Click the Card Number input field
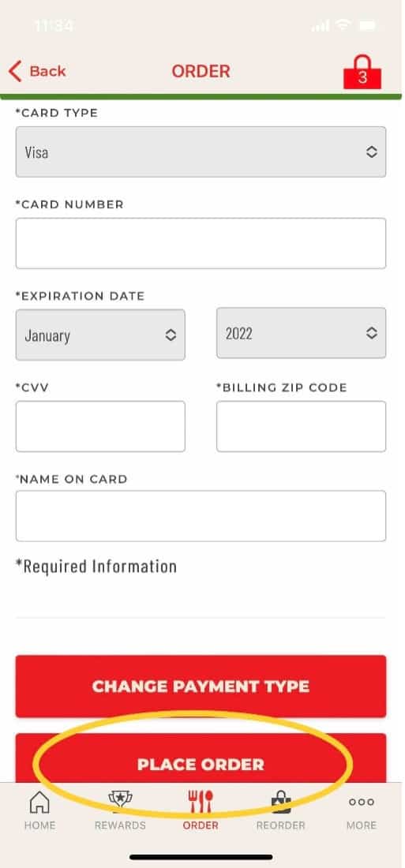This screenshot has height=868, width=405. point(201,243)
